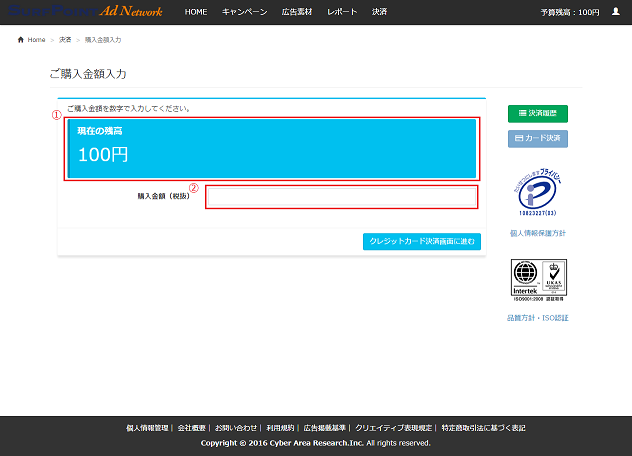Viewport: 632px width, 456px height.
Task: Open the キャンペーン menu
Action: pyautogui.click(x=244, y=12)
